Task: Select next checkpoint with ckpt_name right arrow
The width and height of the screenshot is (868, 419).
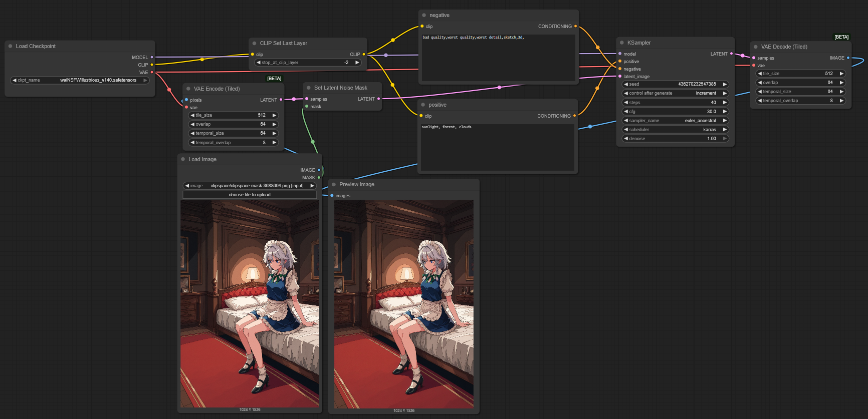Action: coord(145,80)
